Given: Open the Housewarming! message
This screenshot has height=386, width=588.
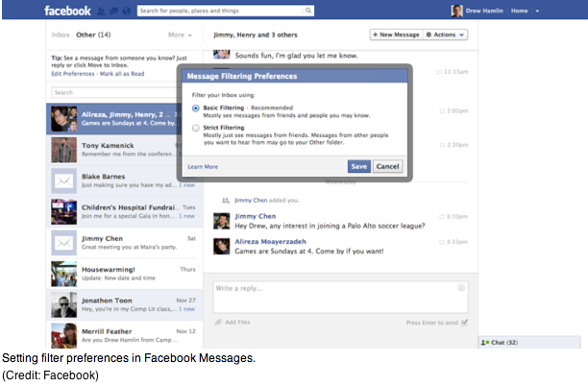Looking at the screenshot, I should tap(125, 274).
